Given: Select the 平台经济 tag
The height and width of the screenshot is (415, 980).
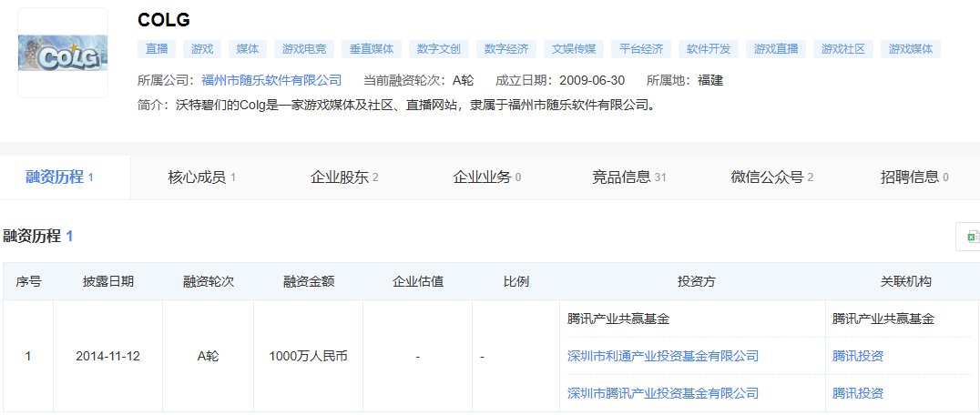Looking at the screenshot, I should [x=641, y=49].
